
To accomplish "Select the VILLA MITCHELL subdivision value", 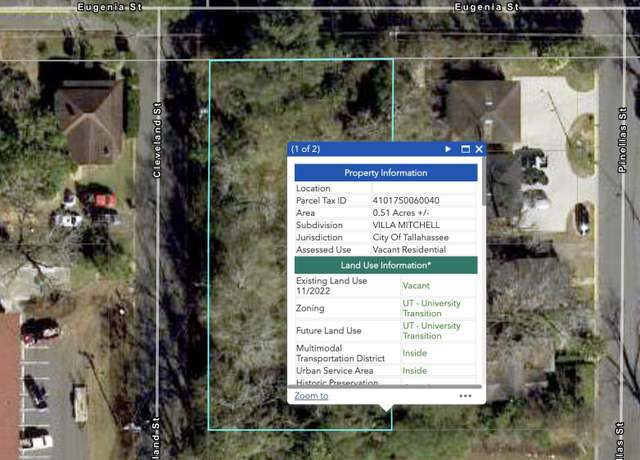I will point(406,225).
